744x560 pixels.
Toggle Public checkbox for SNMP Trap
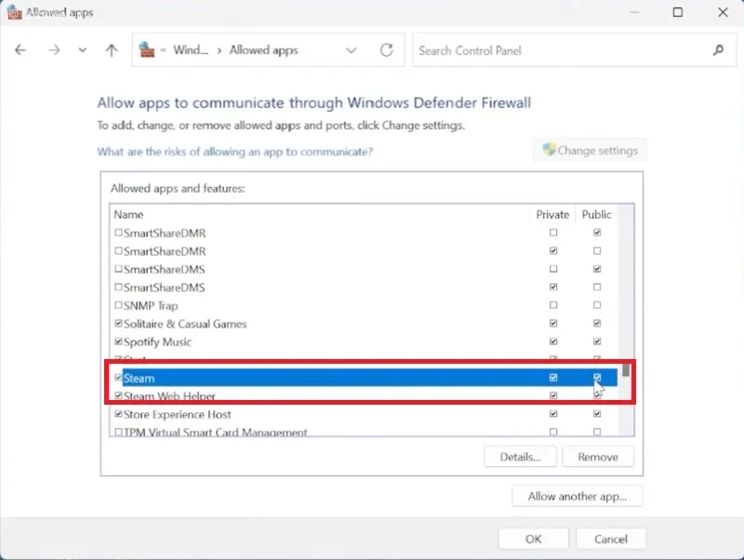coord(597,305)
